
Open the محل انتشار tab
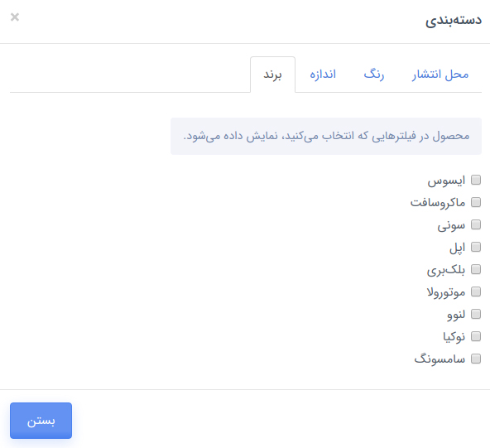click(440, 75)
